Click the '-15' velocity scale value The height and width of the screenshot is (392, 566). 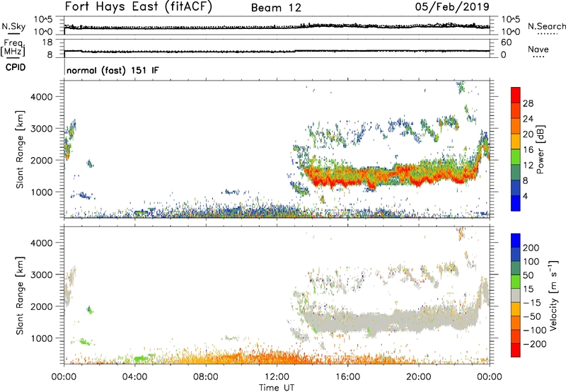(x=532, y=303)
